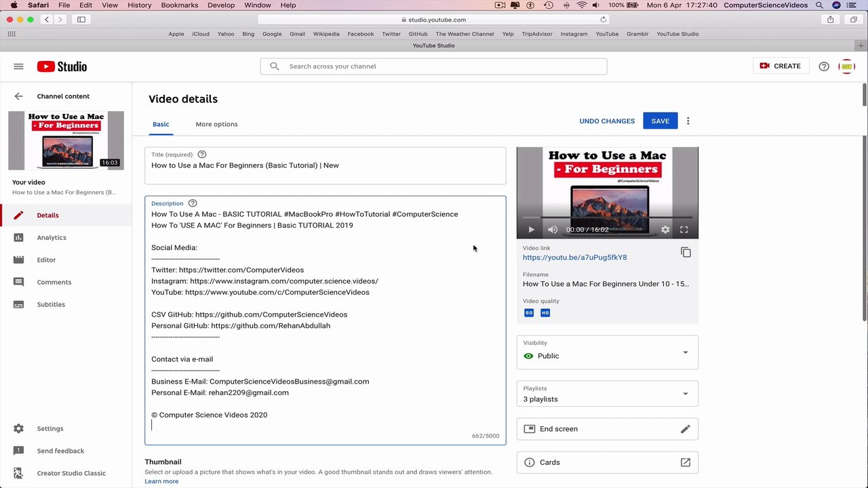Open the Playlists dropdown
This screenshot has height=488, width=868.
(607, 394)
